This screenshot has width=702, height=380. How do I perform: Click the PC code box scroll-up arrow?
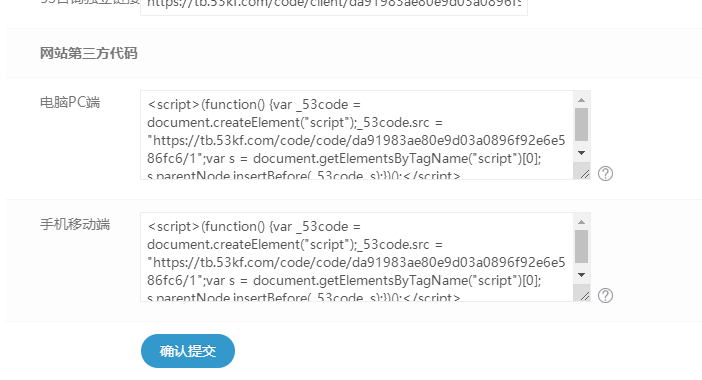coord(582,100)
